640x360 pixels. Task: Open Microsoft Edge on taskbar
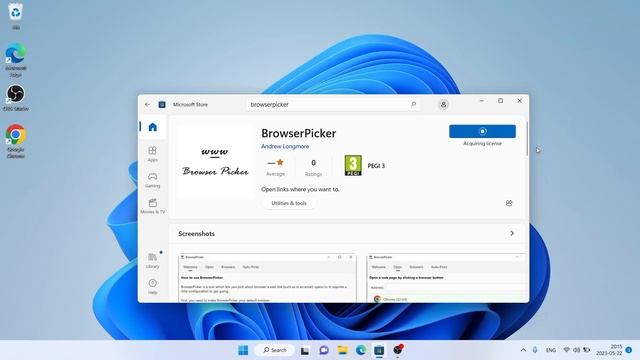point(361,350)
